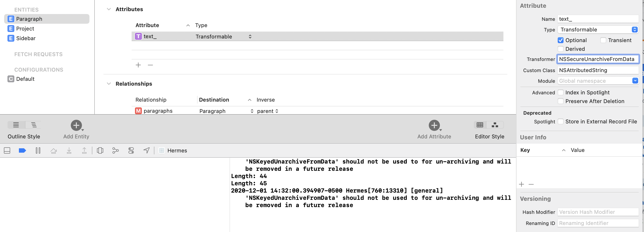Viewport: 644px width, 232px height.
Task: Add a new attribute with plus button
Action: tap(138, 65)
